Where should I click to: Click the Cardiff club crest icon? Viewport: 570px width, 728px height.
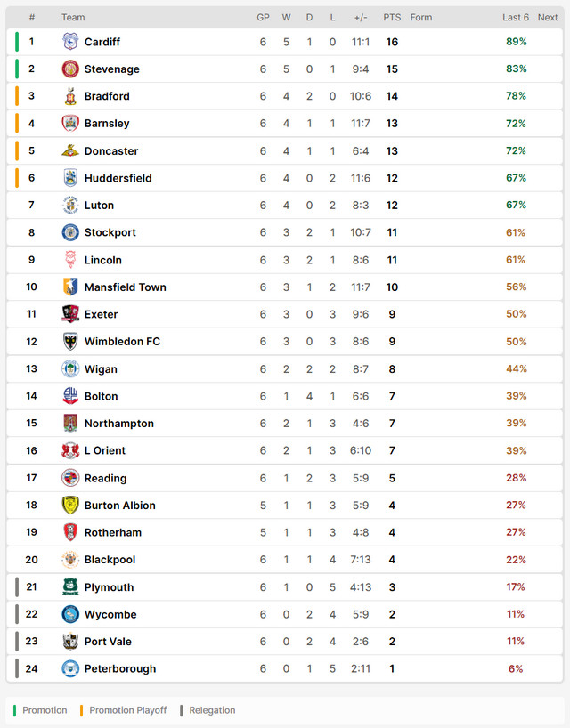[x=70, y=42]
